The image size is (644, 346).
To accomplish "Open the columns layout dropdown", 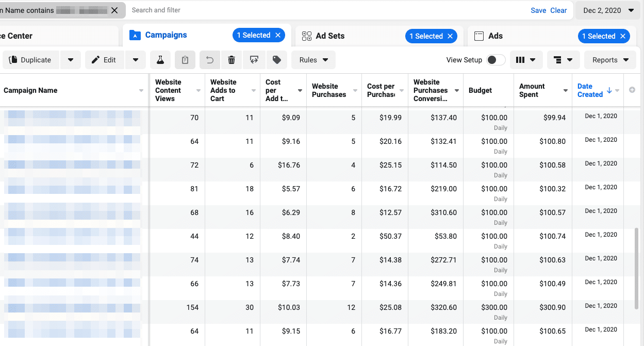I will click(x=526, y=60).
